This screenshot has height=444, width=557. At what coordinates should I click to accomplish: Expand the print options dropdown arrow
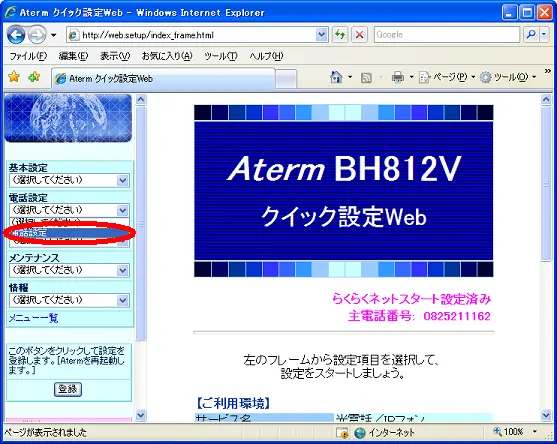[411, 77]
